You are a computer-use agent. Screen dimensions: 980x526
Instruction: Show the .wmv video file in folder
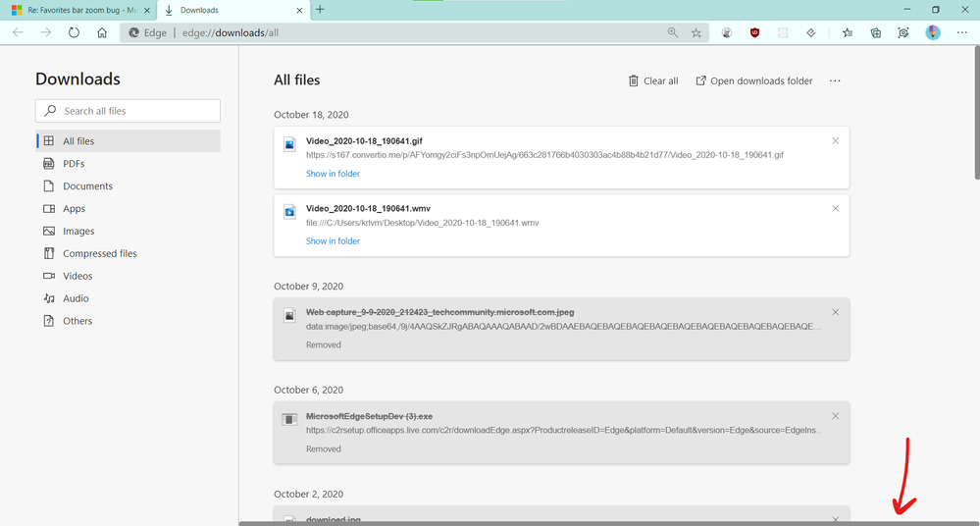(x=333, y=240)
